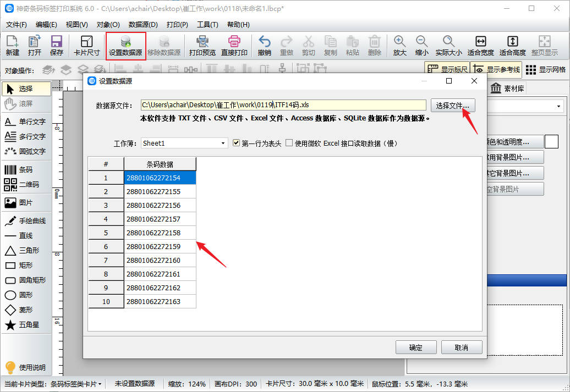
Task: Expand the dropdown under 素材库 tab
Action: point(558,106)
